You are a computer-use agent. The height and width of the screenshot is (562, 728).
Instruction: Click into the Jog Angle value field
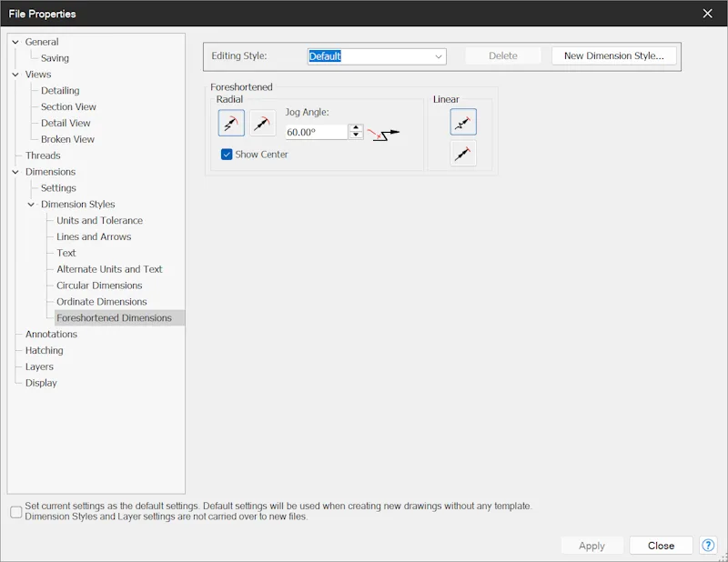point(317,132)
